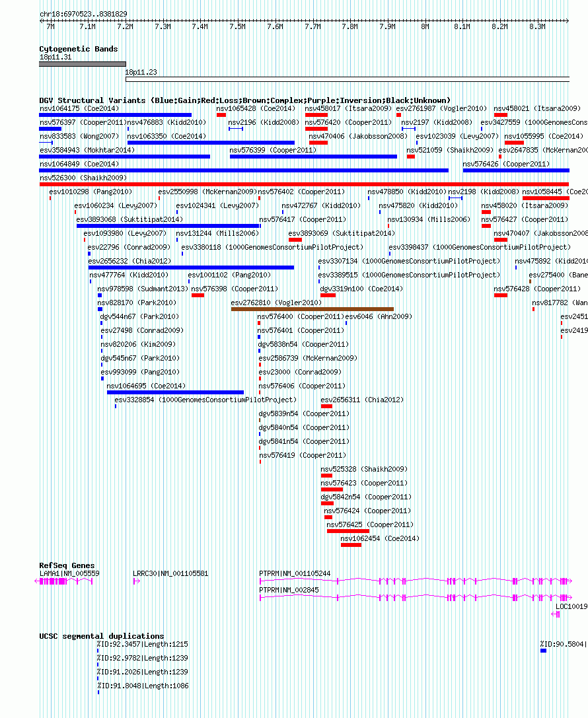This screenshot has width=588, height=718.
Task: Click nsv828170 (Park2010) label
Action: [137, 303]
